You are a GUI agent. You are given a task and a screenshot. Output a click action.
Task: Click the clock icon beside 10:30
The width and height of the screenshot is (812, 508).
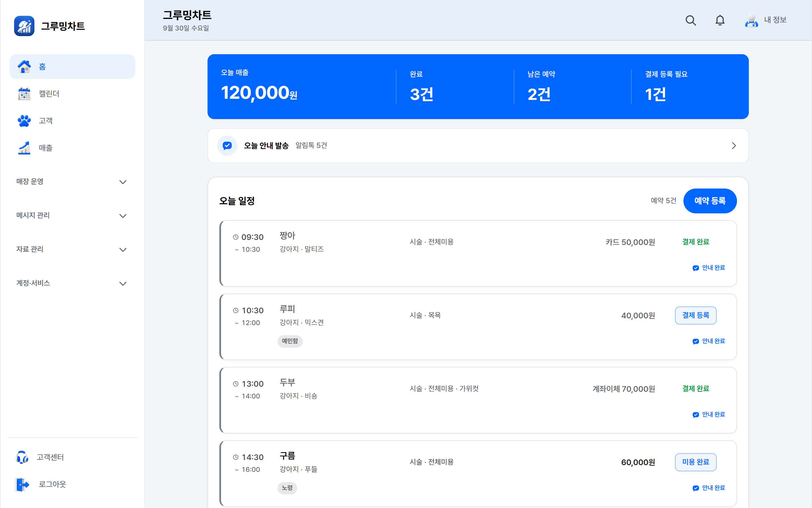tap(235, 310)
